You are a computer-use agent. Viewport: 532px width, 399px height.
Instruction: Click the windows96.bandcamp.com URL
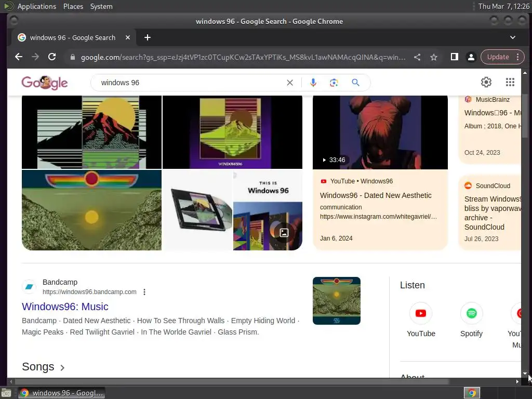pyautogui.click(x=89, y=292)
